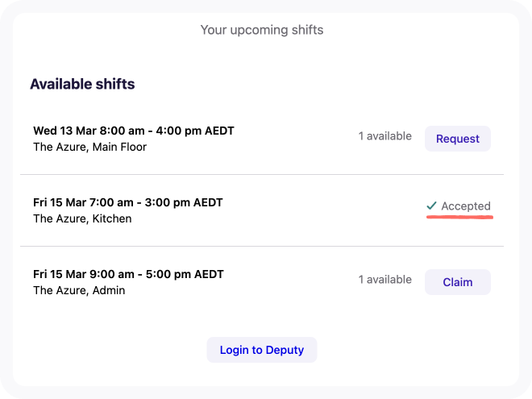Click AEDT timezone on the 9:00 am shift

point(206,274)
